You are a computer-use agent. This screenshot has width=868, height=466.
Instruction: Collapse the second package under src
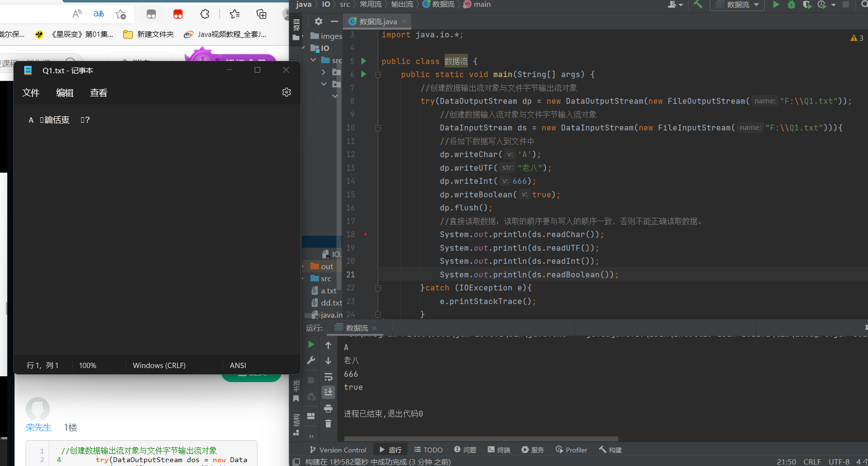click(323, 84)
